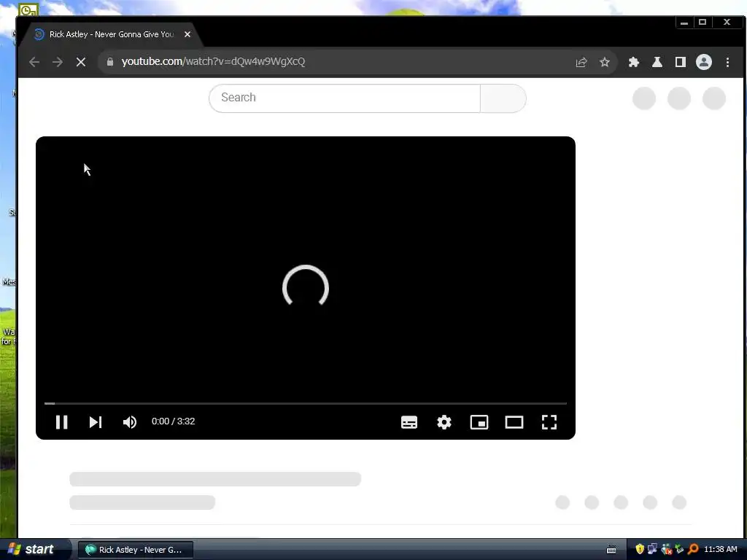Switch to theater mode
Image resolution: width=747 pixels, height=560 pixels.
(514, 422)
